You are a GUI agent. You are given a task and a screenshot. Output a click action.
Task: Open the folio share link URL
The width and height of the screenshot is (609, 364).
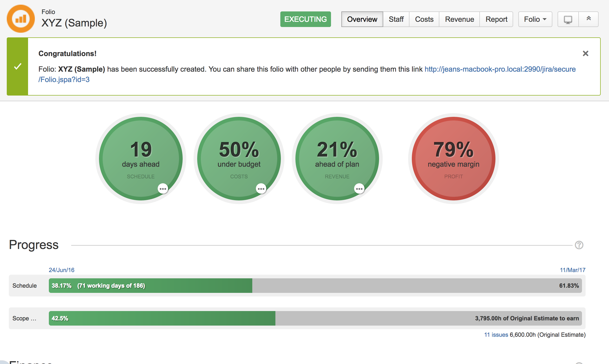(500, 69)
